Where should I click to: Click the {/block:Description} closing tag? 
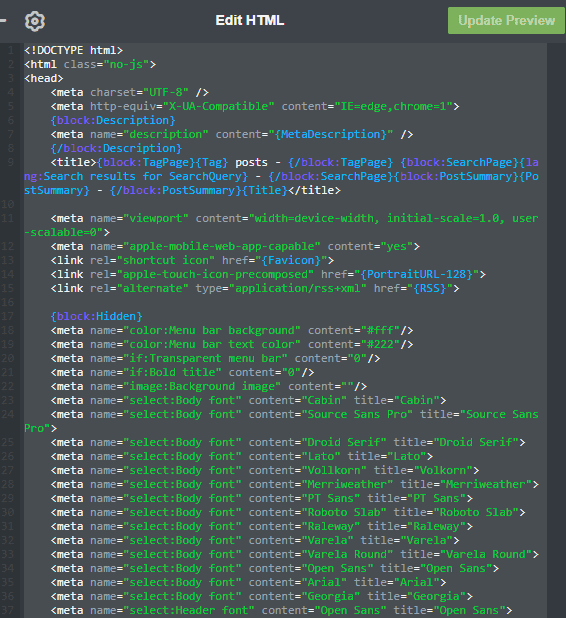click(116, 148)
